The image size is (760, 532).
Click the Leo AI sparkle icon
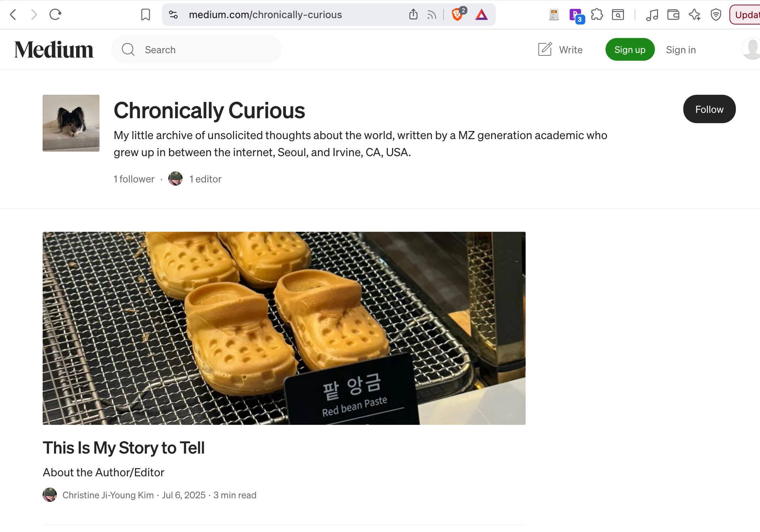click(694, 15)
